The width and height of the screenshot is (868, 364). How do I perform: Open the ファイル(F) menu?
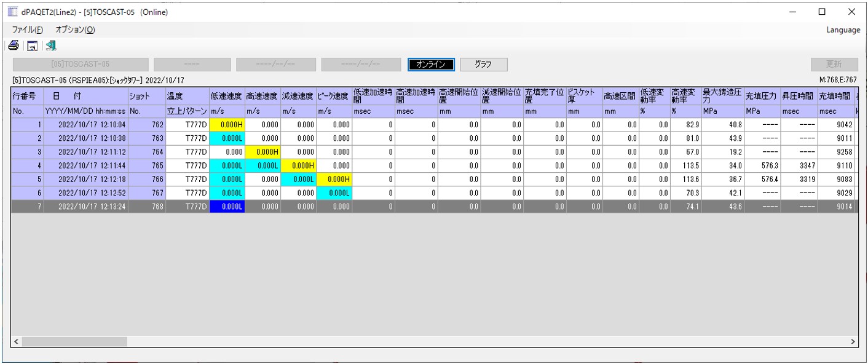coord(28,30)
